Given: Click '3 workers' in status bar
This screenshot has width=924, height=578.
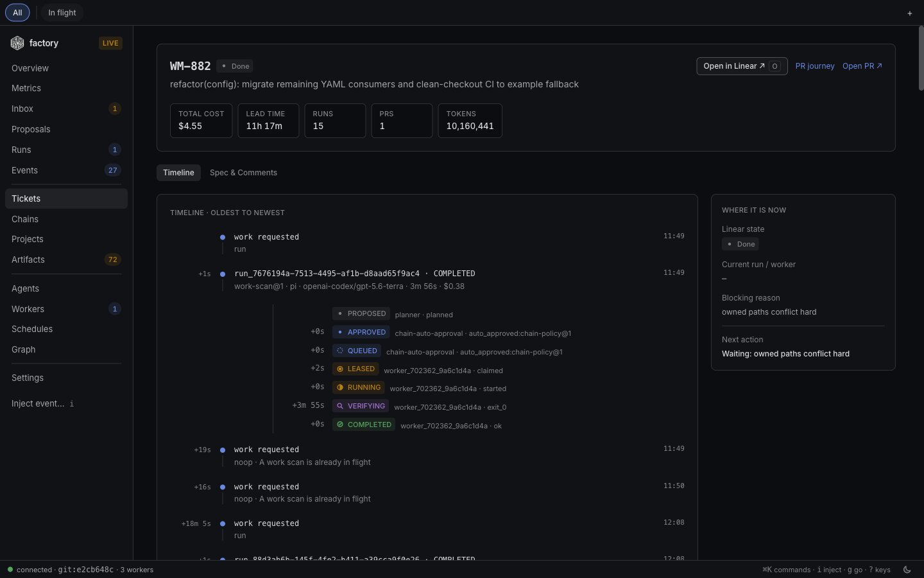Looking at the screenshot, I should point(137,570).
